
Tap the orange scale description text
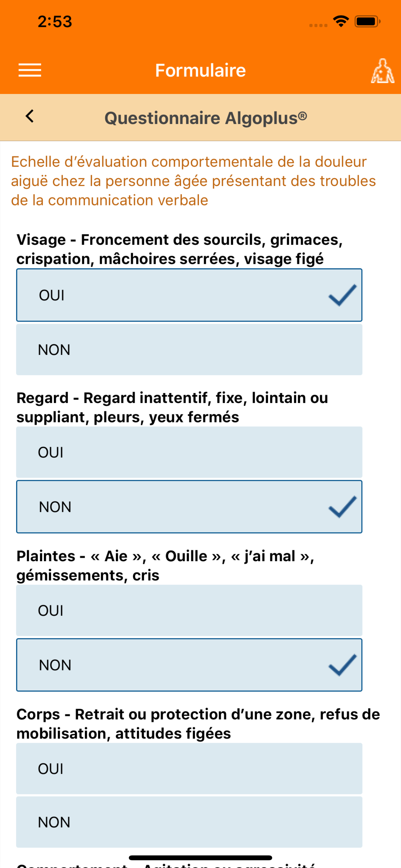(x=193, y=181)
